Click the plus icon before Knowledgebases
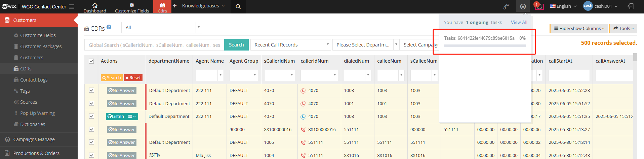This screenshot has height=159, width=644. point(174,6)
